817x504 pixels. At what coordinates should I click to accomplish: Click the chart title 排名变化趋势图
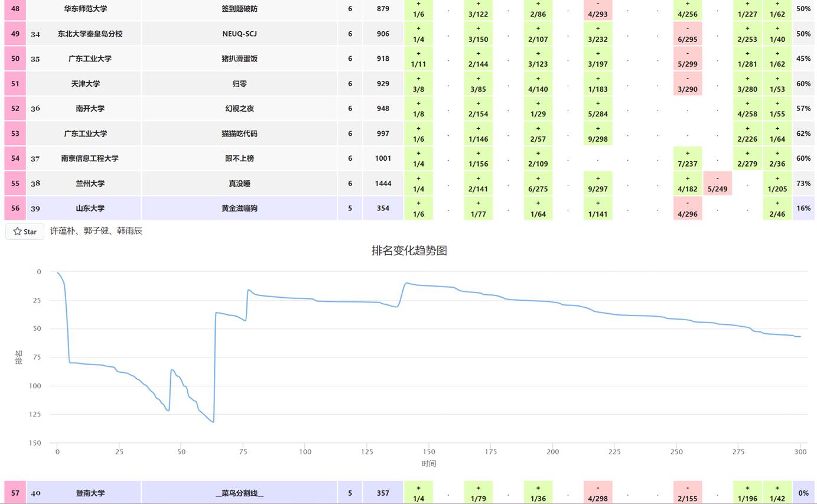409,251
